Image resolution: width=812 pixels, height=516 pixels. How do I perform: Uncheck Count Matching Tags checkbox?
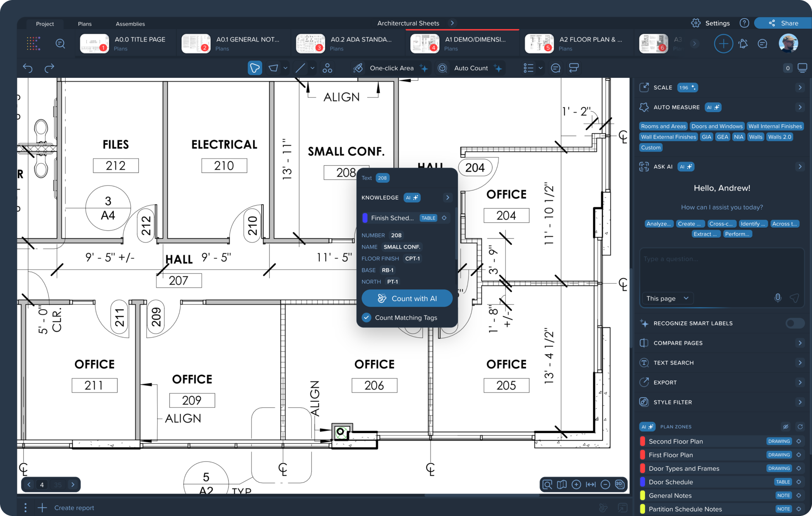pyautogui.click(x=367, y=317)
